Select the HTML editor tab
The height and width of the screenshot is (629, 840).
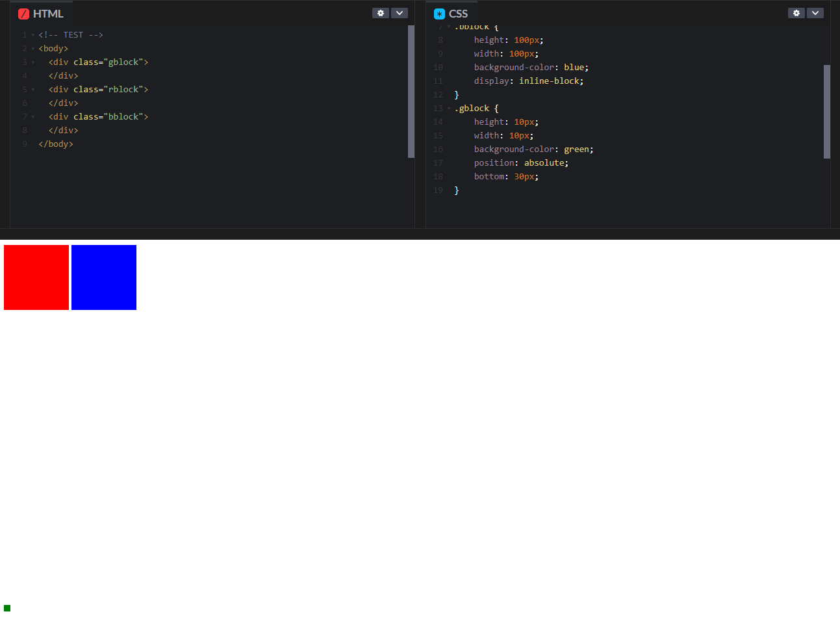[42, 14]
